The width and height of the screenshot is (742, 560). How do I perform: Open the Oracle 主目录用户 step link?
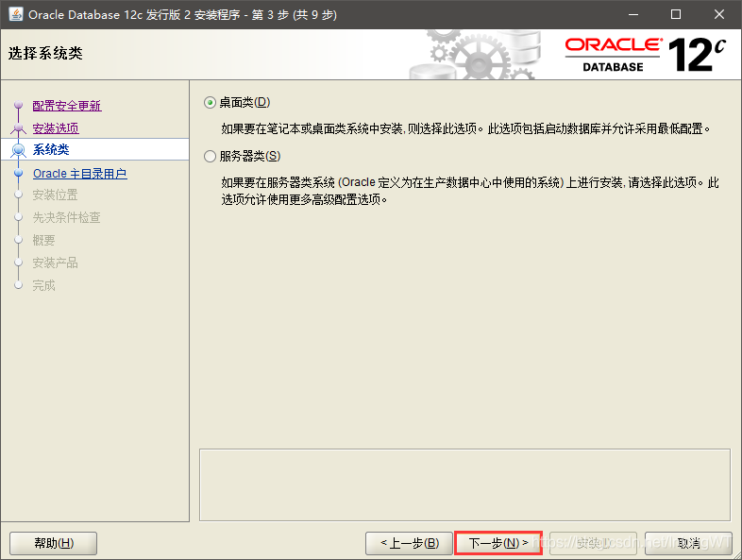[x=80, y=174]
